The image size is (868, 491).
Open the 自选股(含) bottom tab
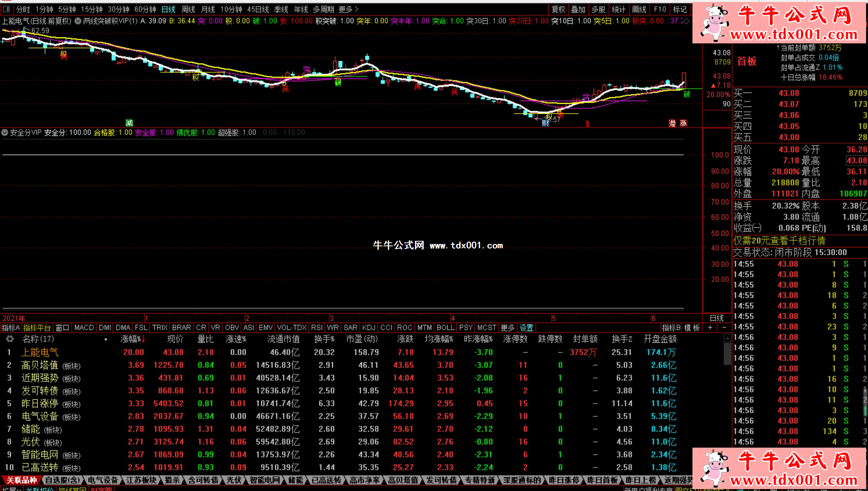(x=62, y=480)
